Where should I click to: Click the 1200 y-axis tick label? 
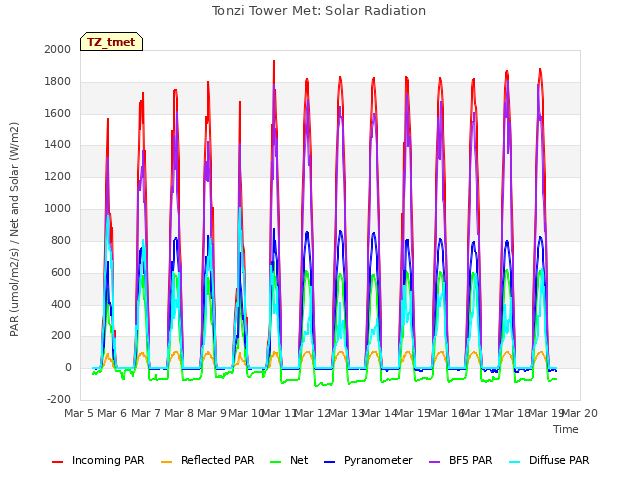coord(58,177)
